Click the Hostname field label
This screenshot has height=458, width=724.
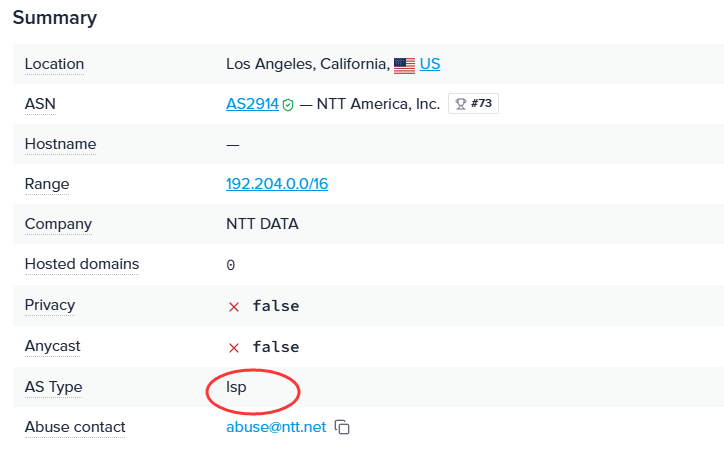point(60,144)
